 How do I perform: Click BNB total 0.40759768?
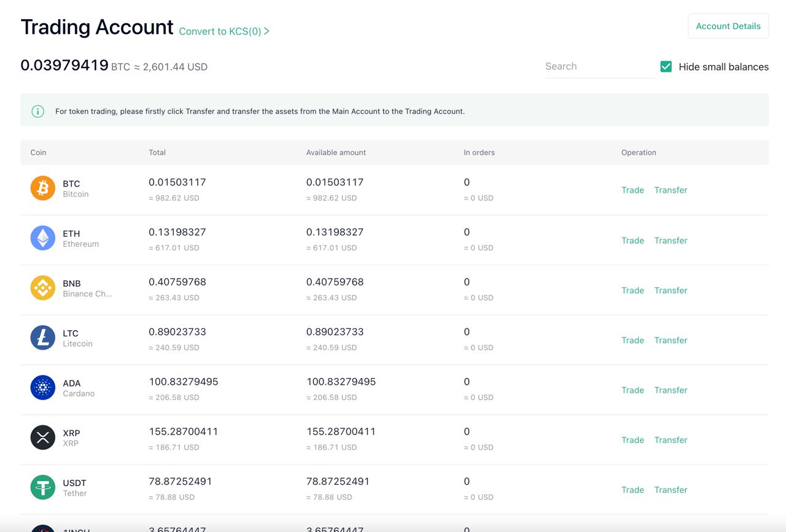(x=177, y=282)
